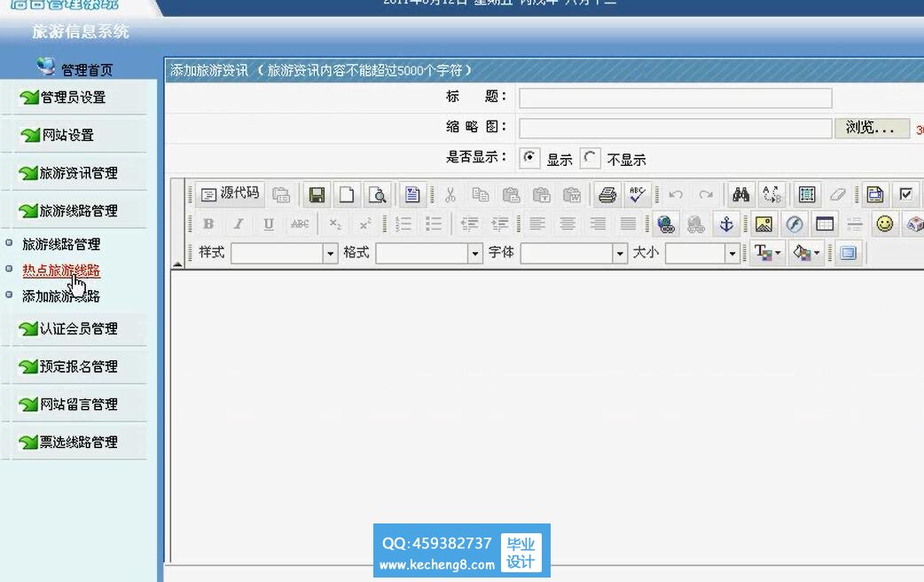
Task: Click the New Page icon
Action: (x=347, y=194)
